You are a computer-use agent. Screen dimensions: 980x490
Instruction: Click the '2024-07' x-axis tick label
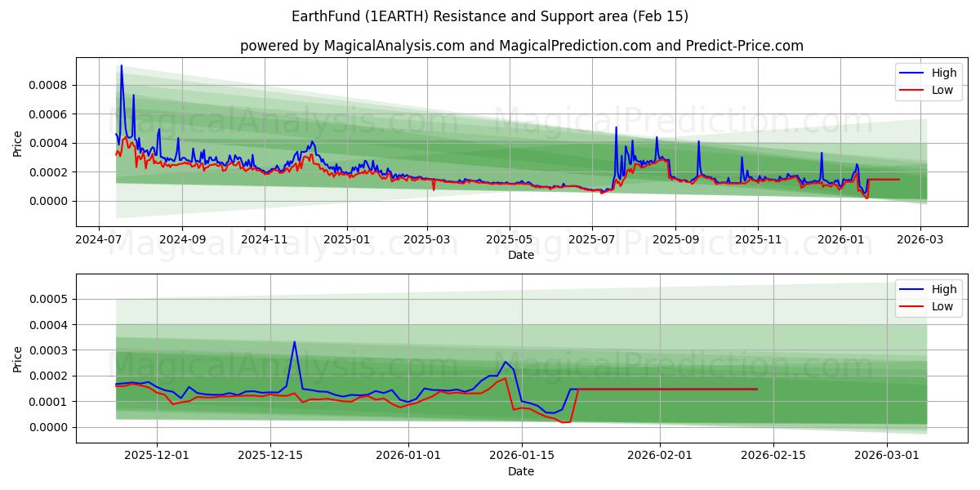coord(99,239)
